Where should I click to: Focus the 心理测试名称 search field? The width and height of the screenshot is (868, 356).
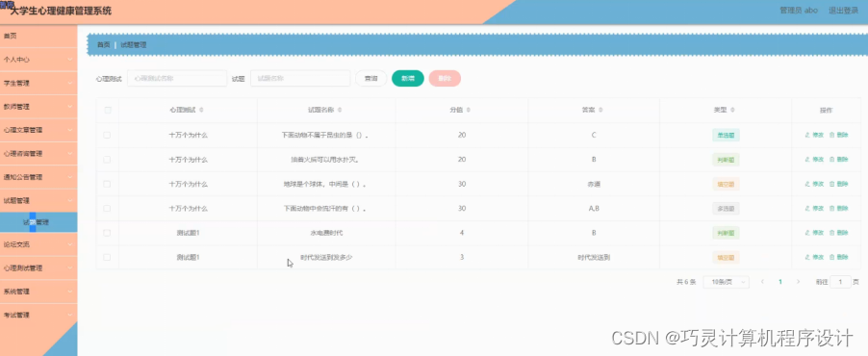pyautogui.click(x=177, y=79)
